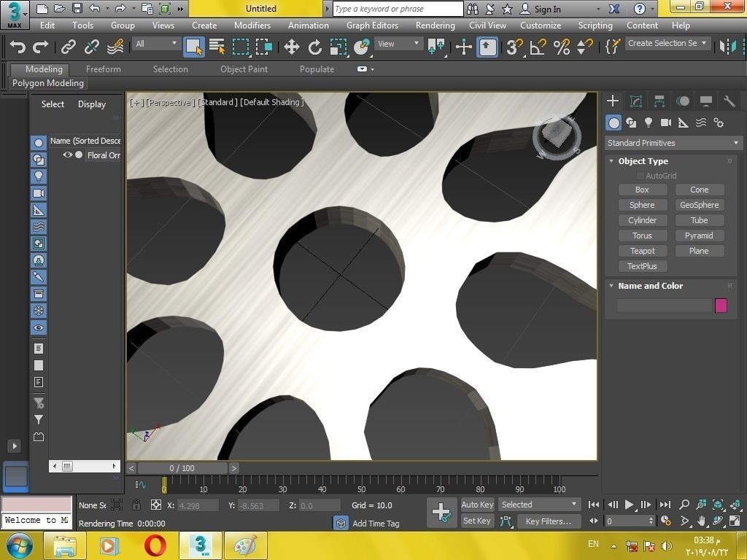The width and height of the screenshot is (747, 560).
Task: Open the Display menu in scene explorer
Action: tap(92, 104)
